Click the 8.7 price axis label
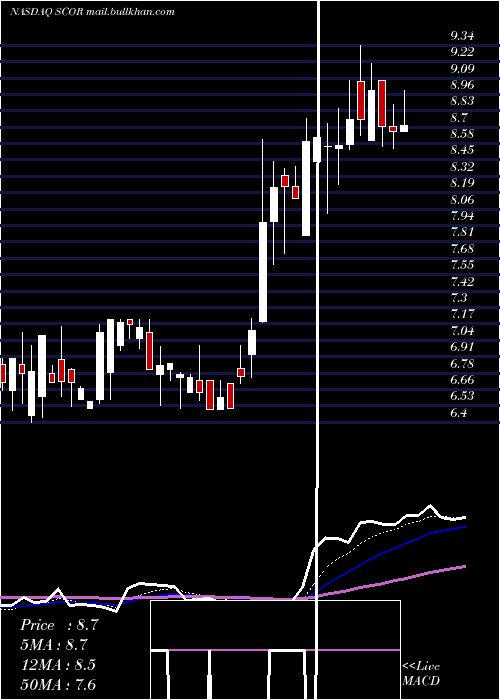The width and height of the screenshot is (500, 700). tap(459, 118)
